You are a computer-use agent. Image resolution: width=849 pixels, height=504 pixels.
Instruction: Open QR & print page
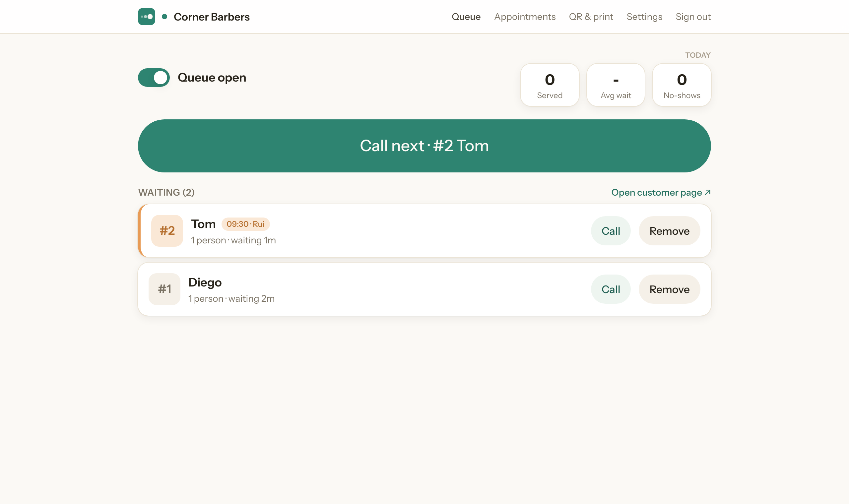pyautogui.click(x=591, y=17)
